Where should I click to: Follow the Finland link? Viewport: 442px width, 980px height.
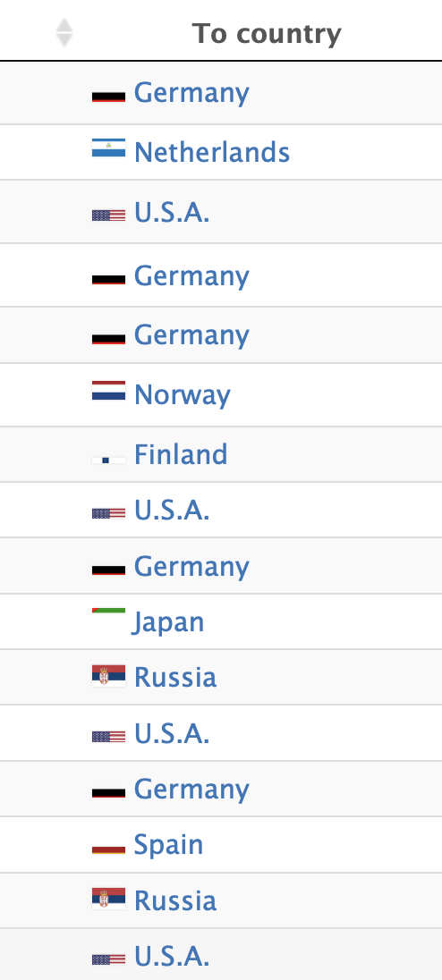coord(181,453)
